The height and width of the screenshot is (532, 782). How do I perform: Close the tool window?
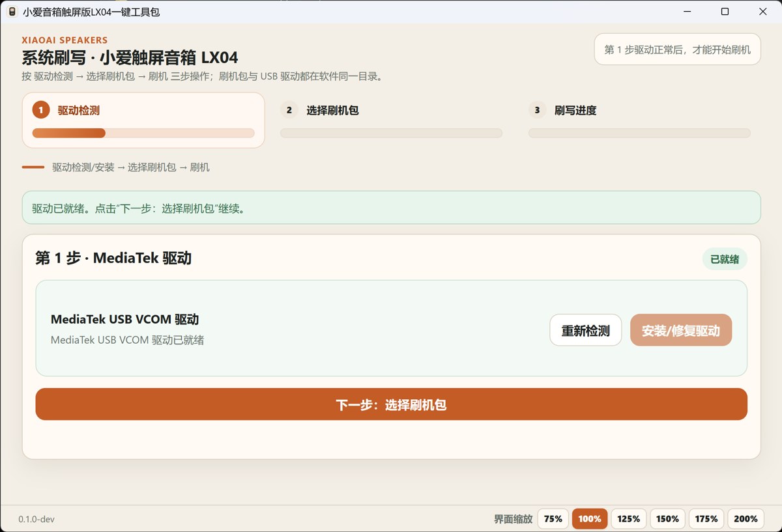point(762,12)
